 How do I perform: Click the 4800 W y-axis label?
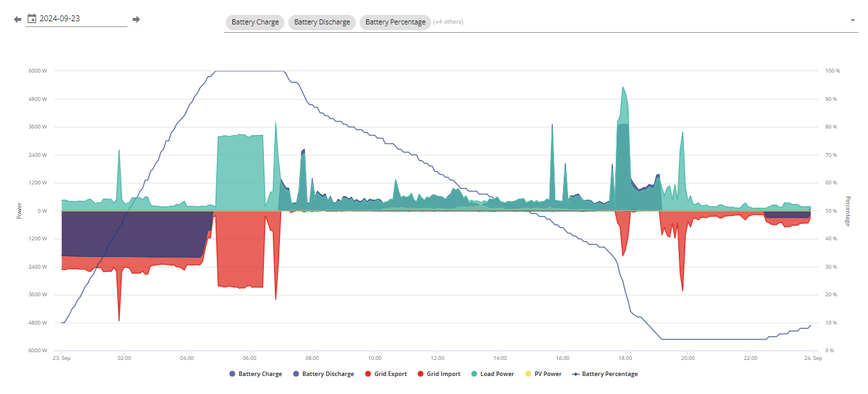point(38,99)
